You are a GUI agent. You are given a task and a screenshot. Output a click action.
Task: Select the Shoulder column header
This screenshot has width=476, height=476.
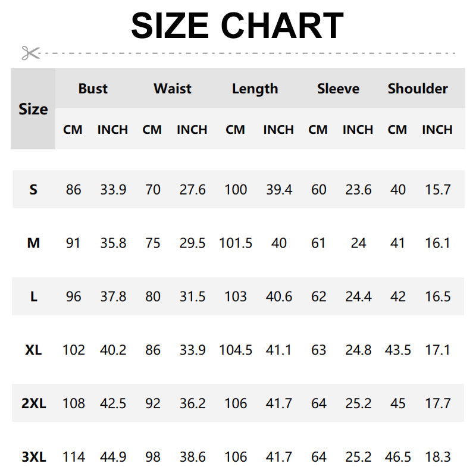[x=418, y=89]
